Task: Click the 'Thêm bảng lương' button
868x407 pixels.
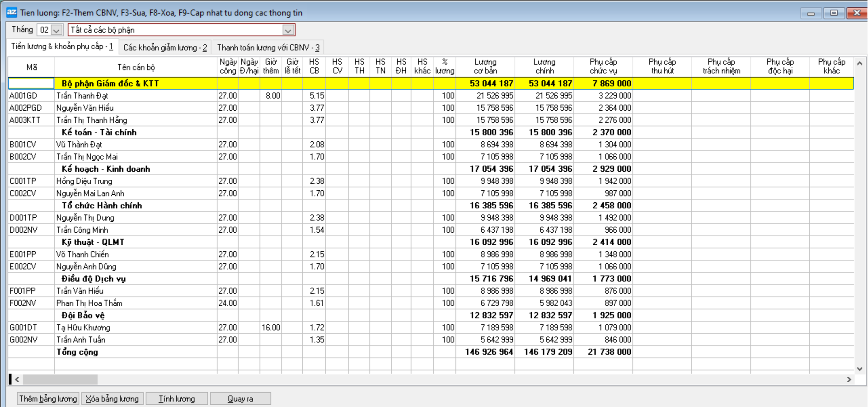Action: (x=48, y=398)
